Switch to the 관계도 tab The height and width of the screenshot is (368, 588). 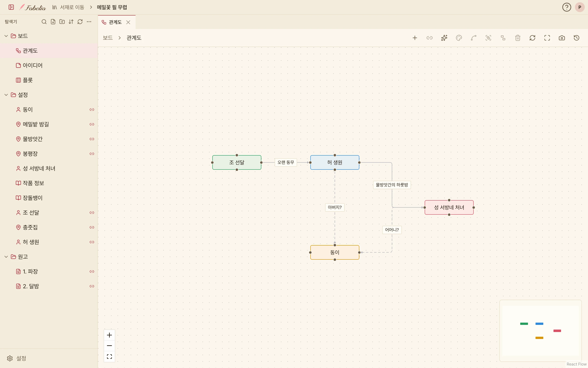point(115,22)
